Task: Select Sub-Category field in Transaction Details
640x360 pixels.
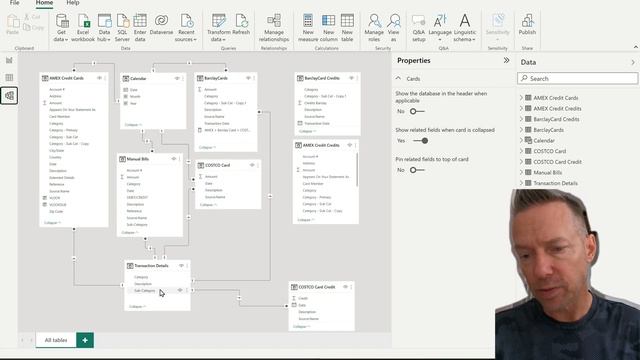Action: pyautogui.click(x=144, y=291)
